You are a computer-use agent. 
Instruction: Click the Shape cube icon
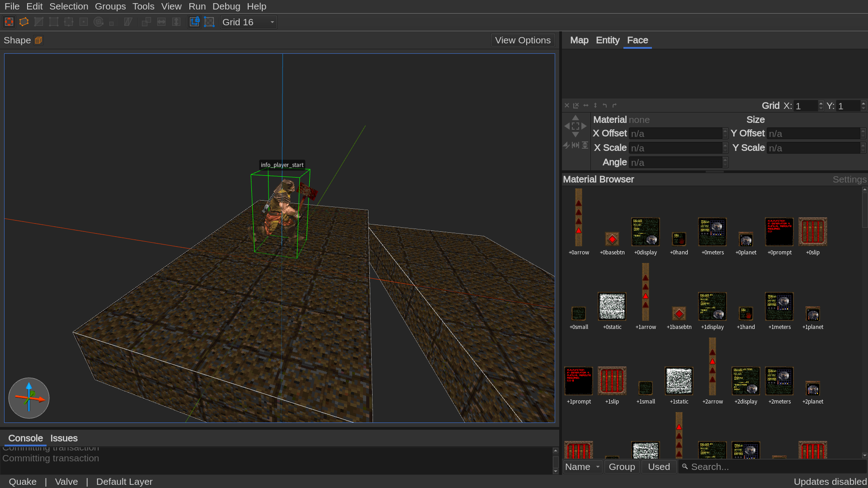coord(38,40)
